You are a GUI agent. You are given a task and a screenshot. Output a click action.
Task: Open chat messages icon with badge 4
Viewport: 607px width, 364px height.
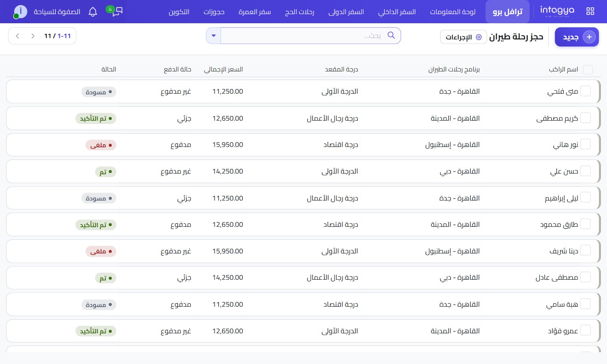pyautogui.click(x=115, y=11)
